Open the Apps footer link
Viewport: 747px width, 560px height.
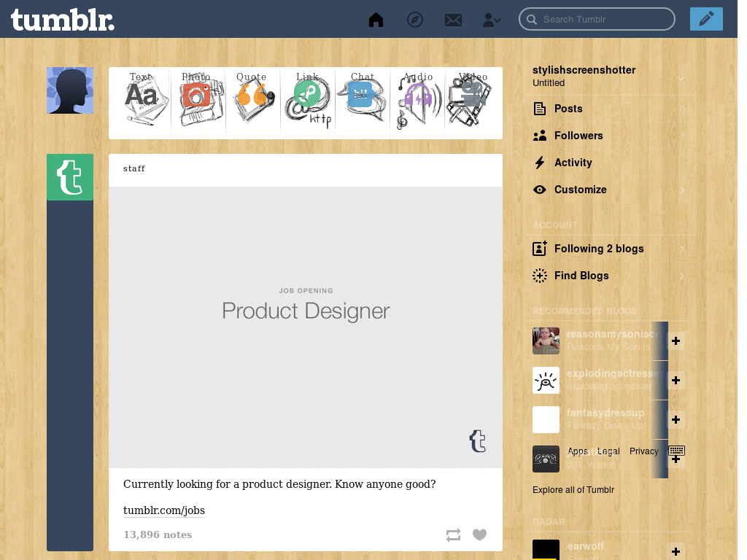[578, 451]
